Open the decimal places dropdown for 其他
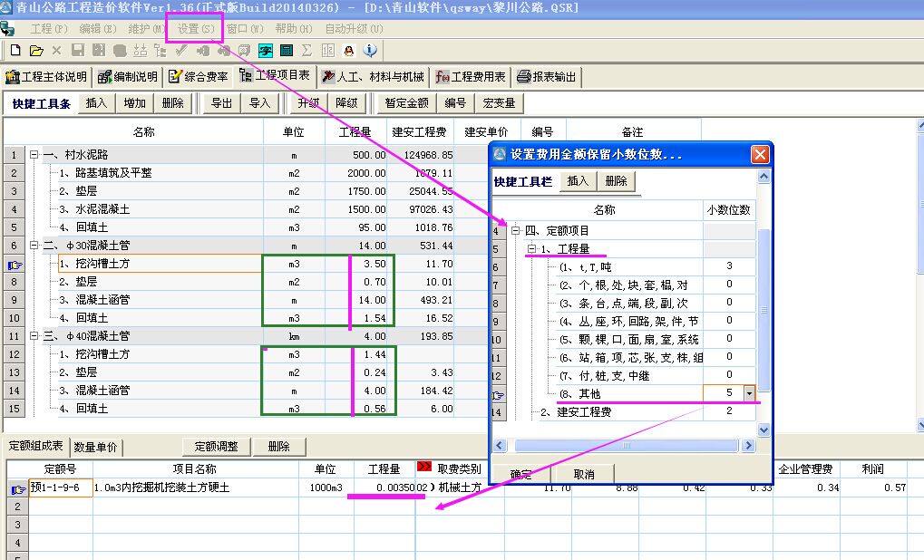Viewport: 924px width, 560px height. pyautogui.click(x=749, y=393)
